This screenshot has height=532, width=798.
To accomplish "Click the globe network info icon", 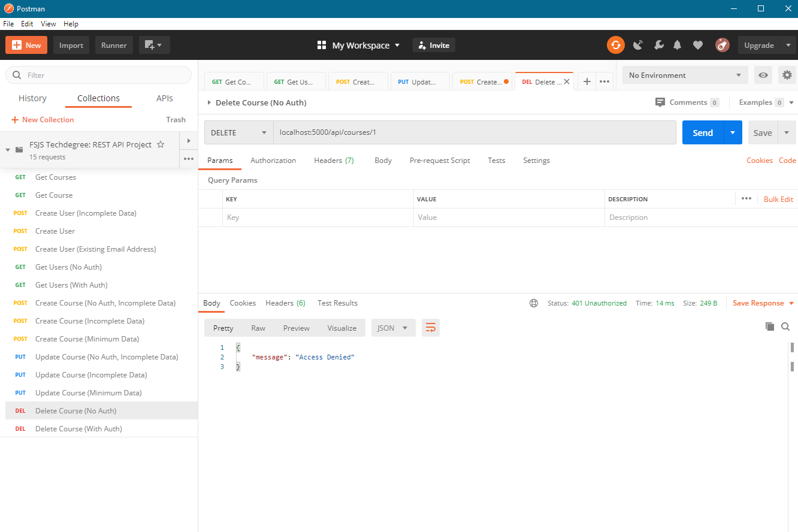I will tap(533, 303).
